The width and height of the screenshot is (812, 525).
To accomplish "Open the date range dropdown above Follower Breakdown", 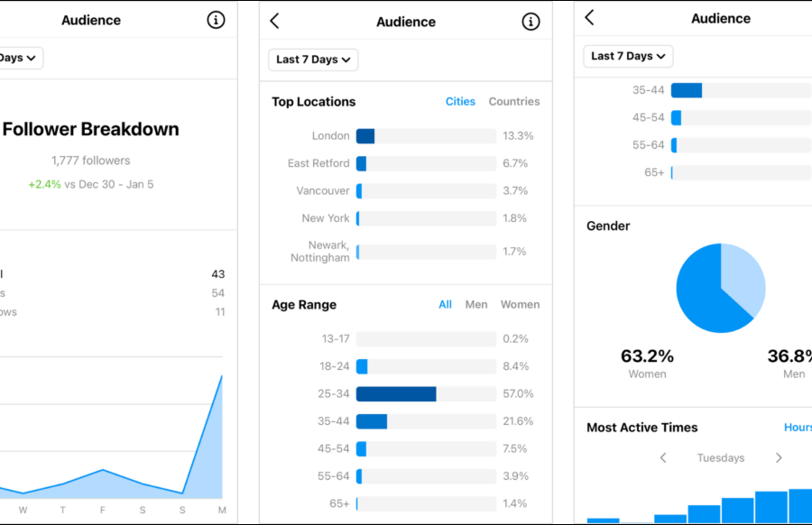I will [18, 58].
